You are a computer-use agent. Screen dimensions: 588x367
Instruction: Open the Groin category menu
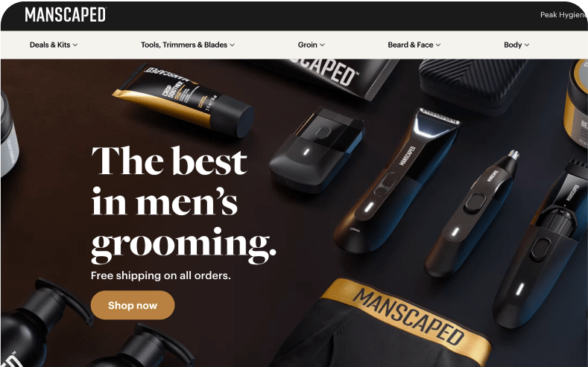pyautogui.click(x=312, y=45)
